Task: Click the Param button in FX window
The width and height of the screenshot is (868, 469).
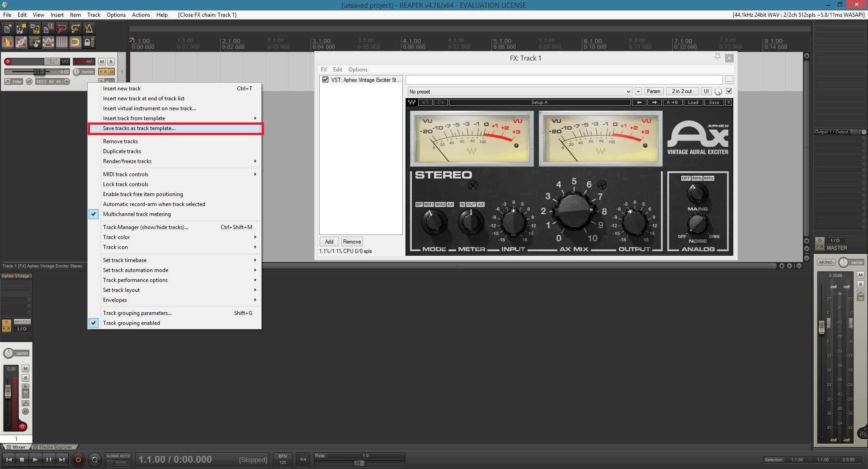Action: [653, 91]
